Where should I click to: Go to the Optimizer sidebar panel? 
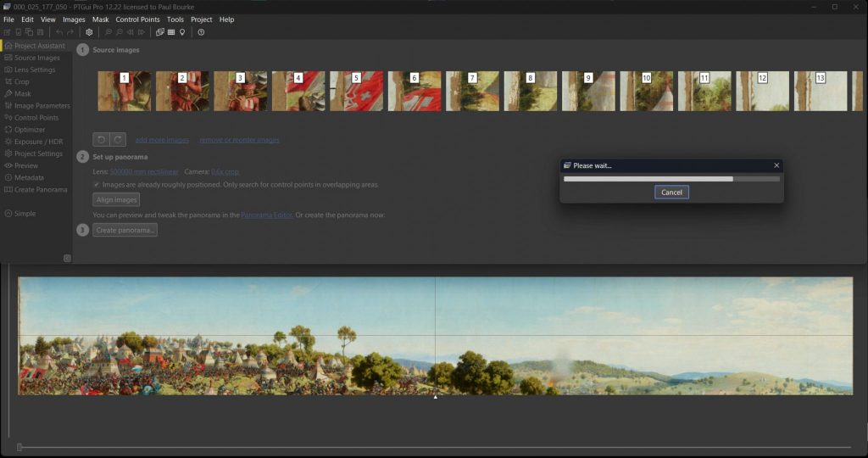pyautogui.click(x=29, y=130)
